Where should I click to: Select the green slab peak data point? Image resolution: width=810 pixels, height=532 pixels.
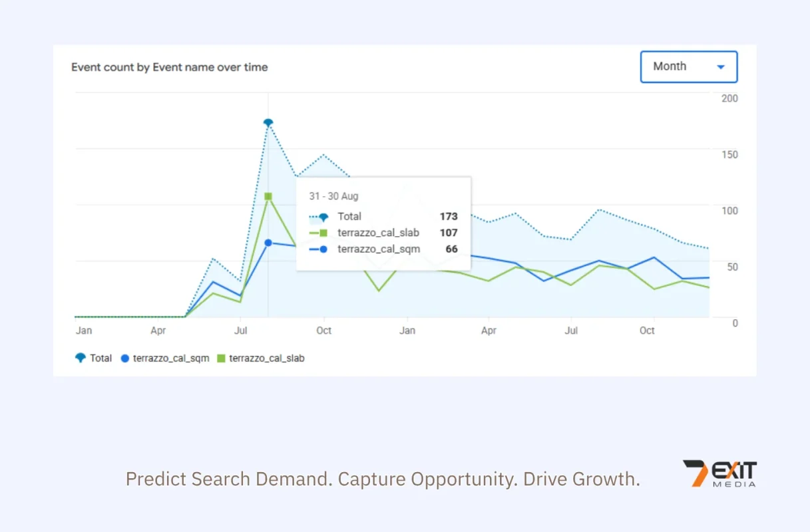click(x=268, y=196)
